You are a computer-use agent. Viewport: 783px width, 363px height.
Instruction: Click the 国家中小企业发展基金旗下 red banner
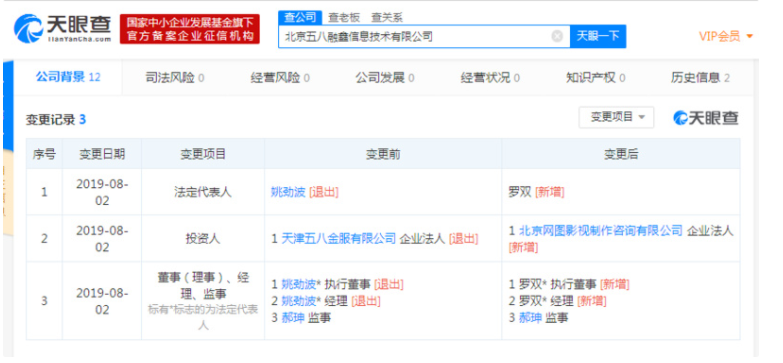(190, 29)
